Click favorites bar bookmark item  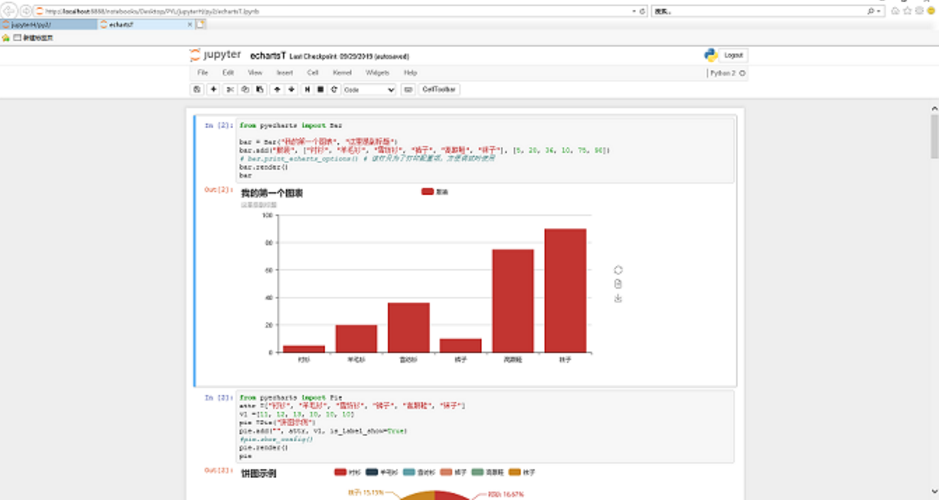pyautogui.click(x=34, y=38)
